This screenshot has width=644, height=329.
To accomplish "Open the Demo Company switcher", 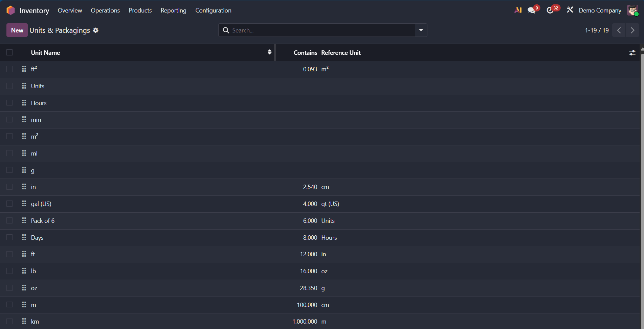I will (x=600, y=10).
